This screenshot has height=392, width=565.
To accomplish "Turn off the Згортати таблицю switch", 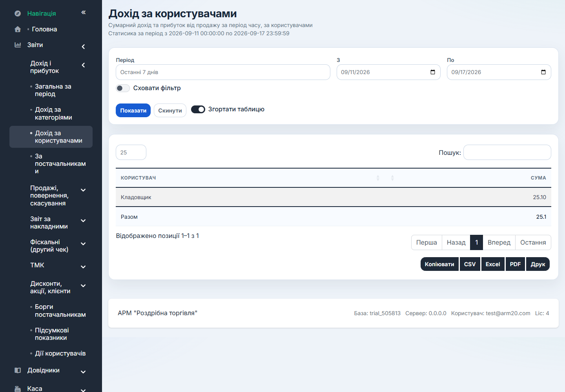I will (198, 109).
